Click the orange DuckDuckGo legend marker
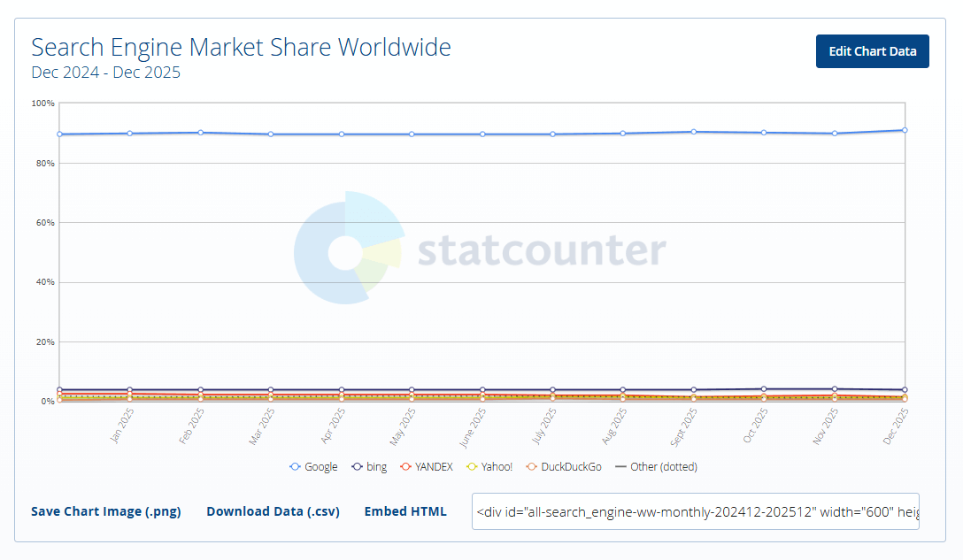Viewport: 963px width, 560px height. pos(531,467)
